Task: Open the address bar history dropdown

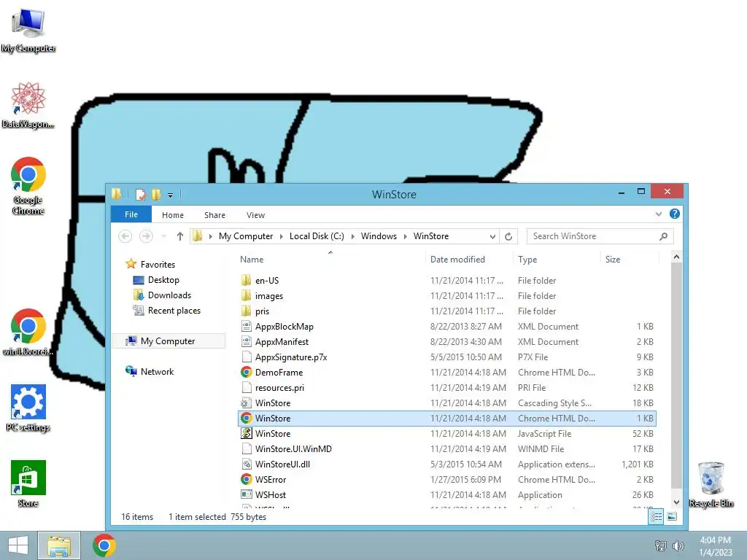Action: pyautogui.click(x=492, y=236)
